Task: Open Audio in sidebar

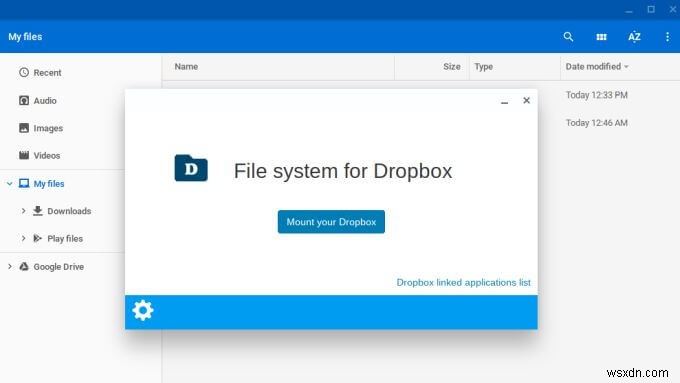Action: click(x=45, y=101)
